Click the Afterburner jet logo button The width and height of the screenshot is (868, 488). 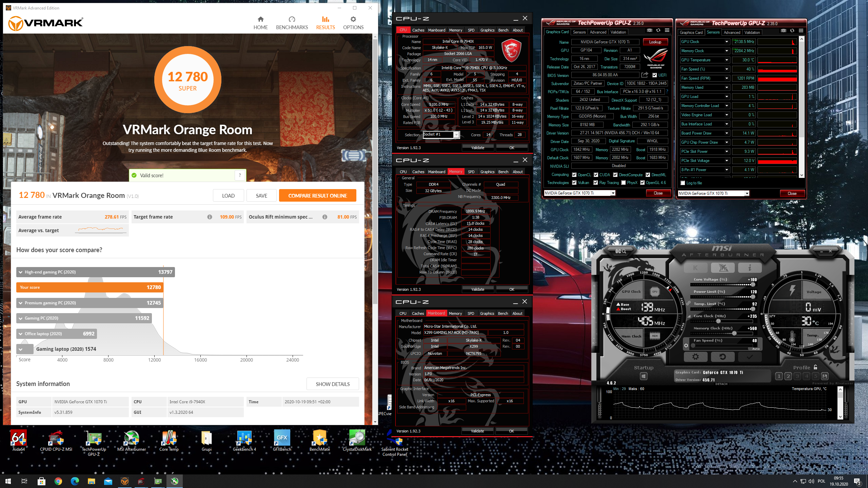click(723, 268)
